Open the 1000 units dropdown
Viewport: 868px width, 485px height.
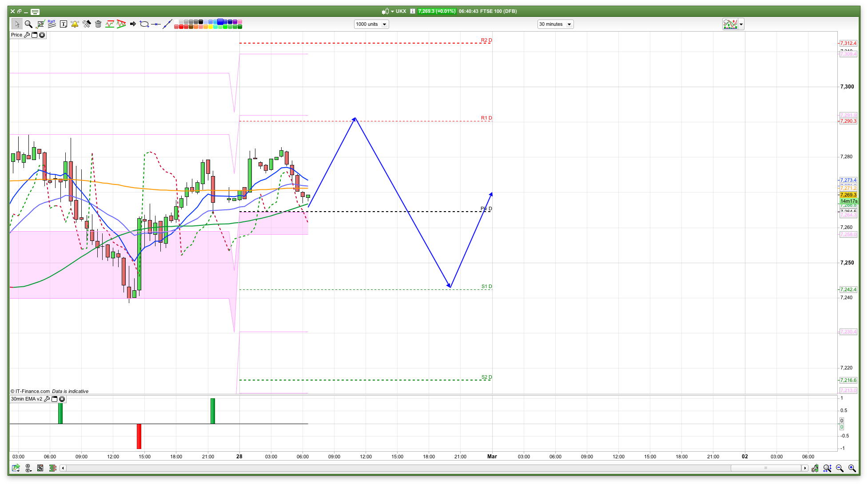(371, 24)
